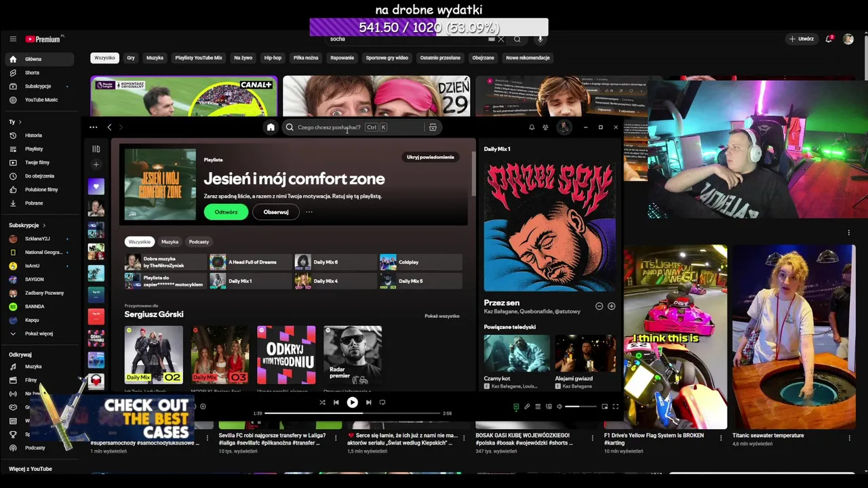This screenshot has height=488, width=868.
Task: Open Daily Mix 02 card
Action: (154, 355)
